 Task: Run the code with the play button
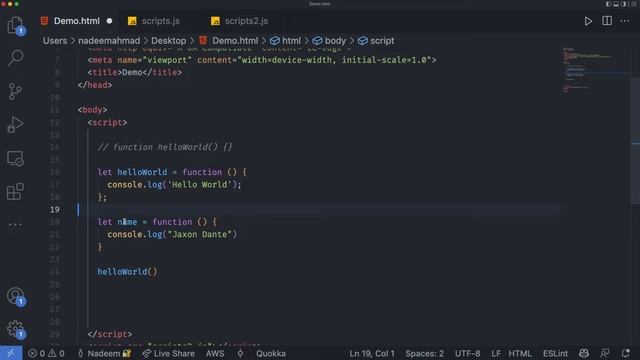point(588,21)
